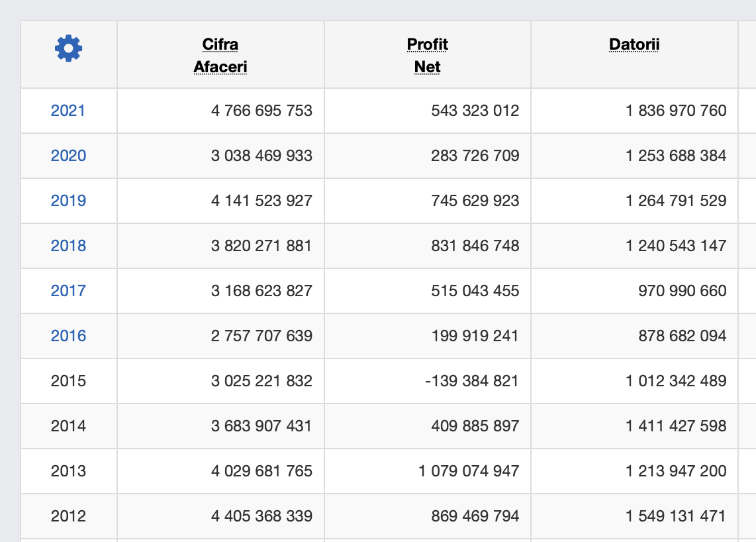This screenshot has width=756, height=542.
Task: Select the 2015 row year cell
Action: [x=68, y=381]
